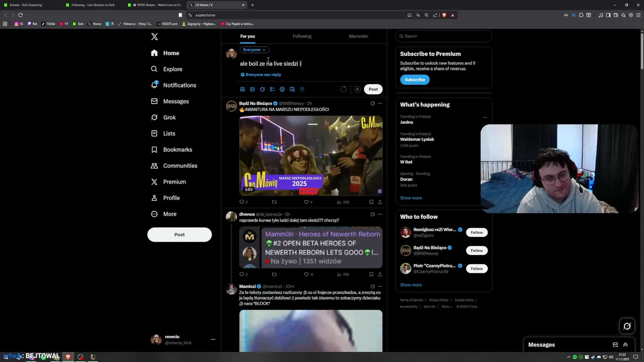
Task: Switch to the Mamm0n tab
Action: (358, 36)
